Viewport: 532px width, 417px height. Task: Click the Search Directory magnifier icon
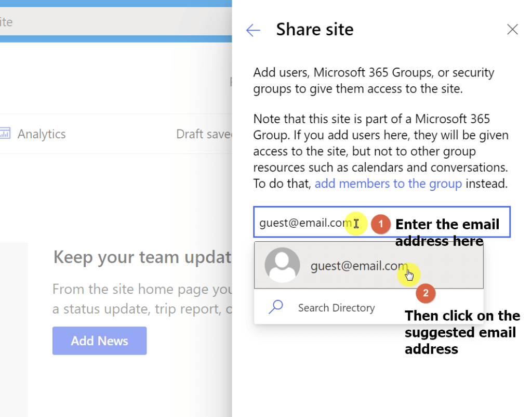(x=276, y=307)
